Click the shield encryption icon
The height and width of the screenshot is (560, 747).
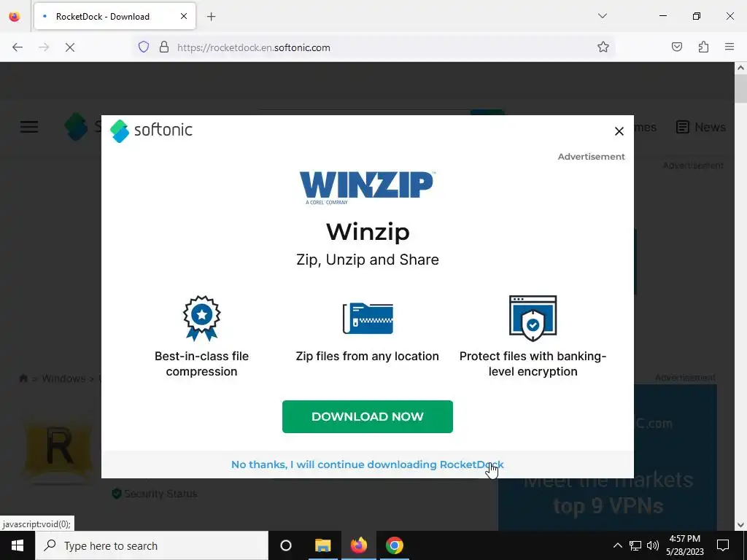click(533, 318)
